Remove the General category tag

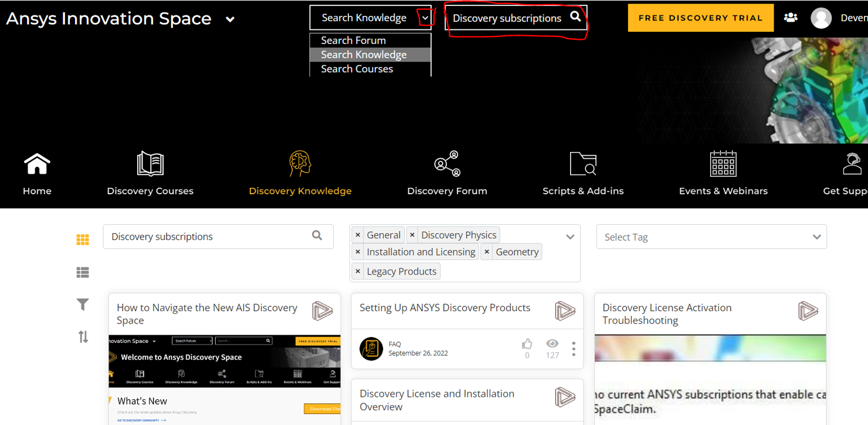(358, 235)
